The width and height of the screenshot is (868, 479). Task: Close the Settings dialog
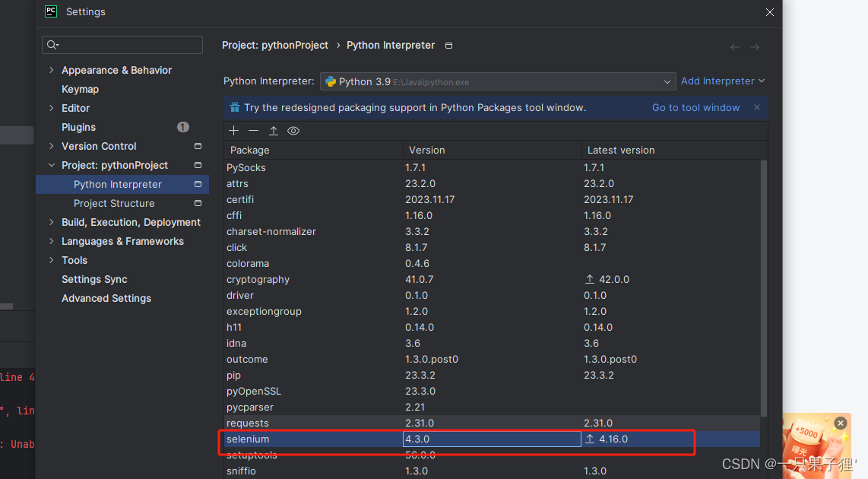tap(769, 12)
